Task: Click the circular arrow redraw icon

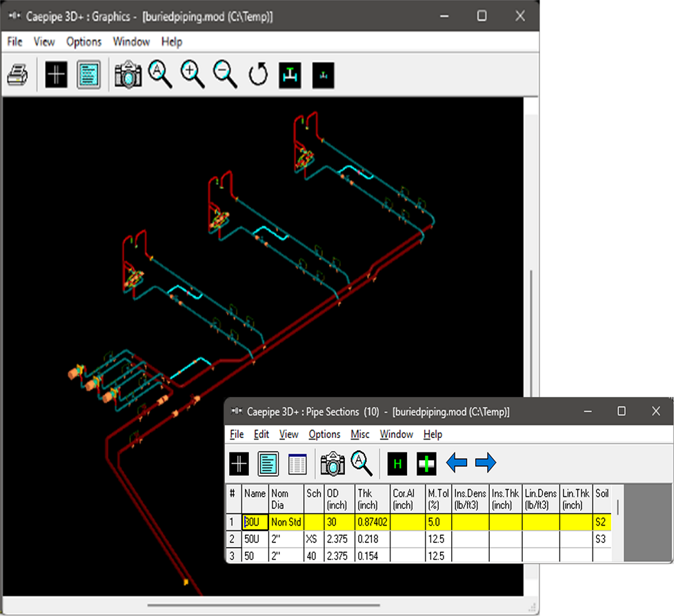Action: point(258,75)
